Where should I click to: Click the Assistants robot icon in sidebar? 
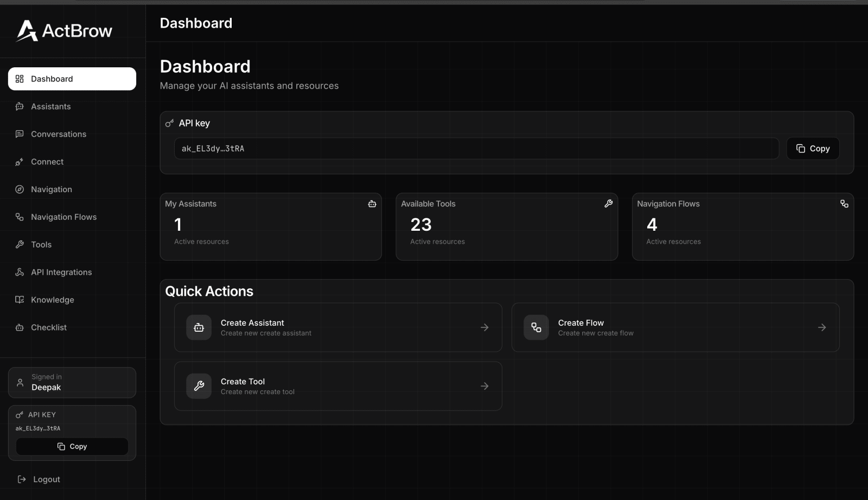click(20, 106)
